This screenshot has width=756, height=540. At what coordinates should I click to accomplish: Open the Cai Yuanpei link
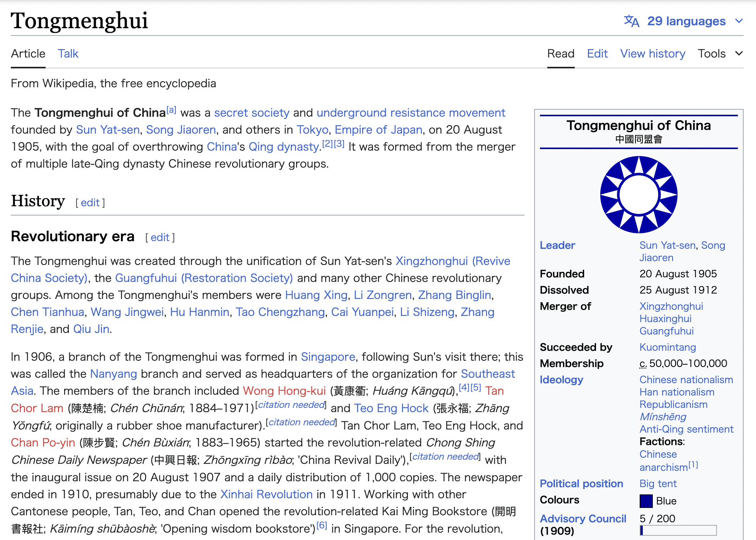pyautogui.click(x=363, y=312)
